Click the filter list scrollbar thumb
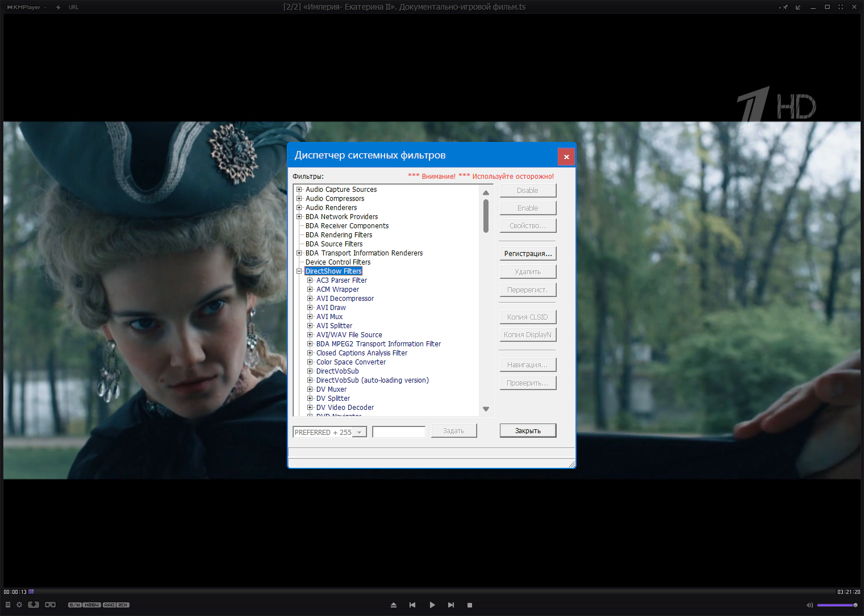Screen dimensions: 864x616 point(486,216)
